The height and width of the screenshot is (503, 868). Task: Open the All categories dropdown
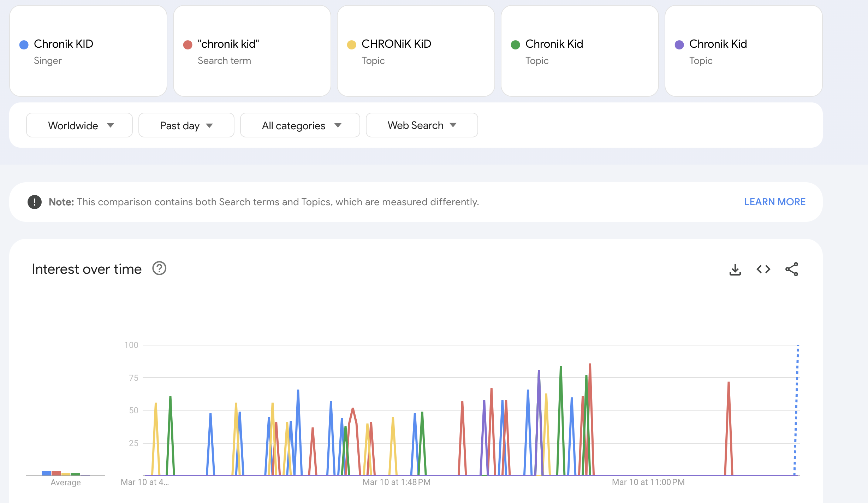(300, 125)
